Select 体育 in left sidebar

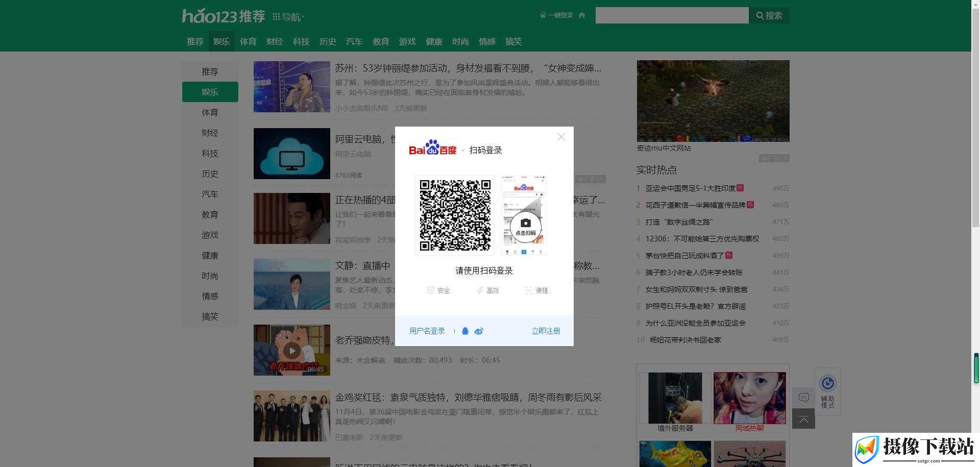tap(210, 112)
